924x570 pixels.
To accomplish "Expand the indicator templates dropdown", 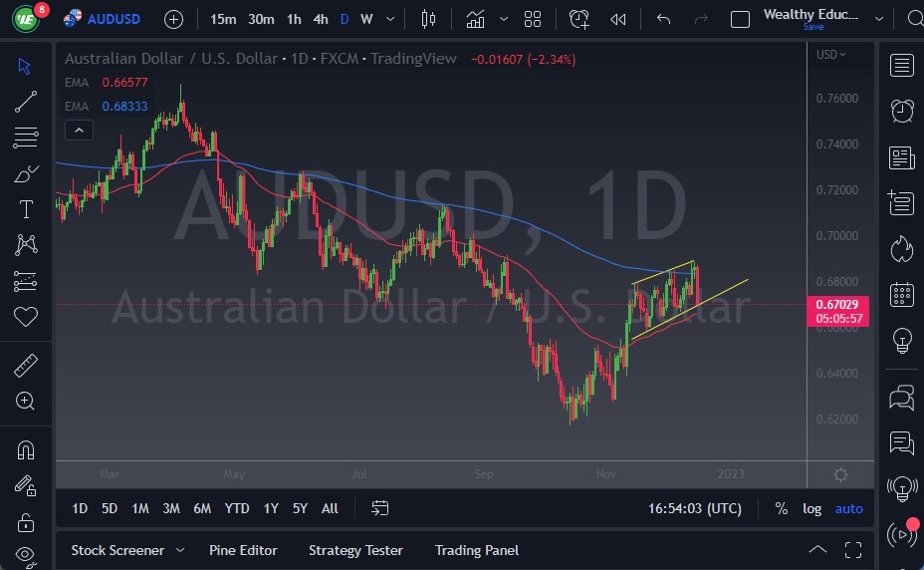I will tap(504, 20).
